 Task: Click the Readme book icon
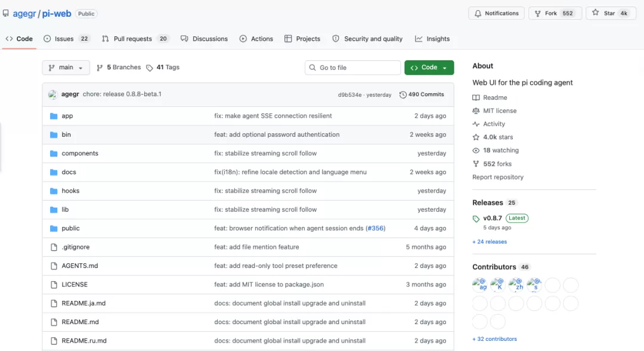(476, 98)
